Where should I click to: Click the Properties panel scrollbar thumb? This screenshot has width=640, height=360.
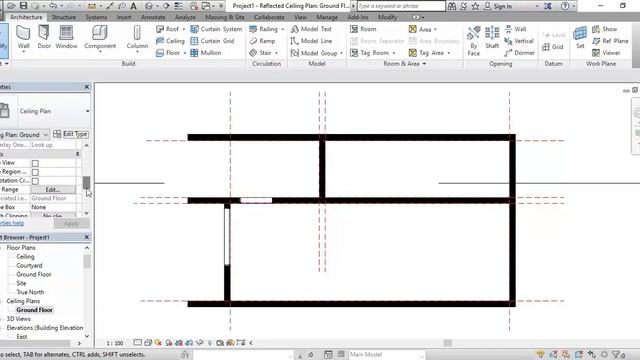[x=86, y=183]
